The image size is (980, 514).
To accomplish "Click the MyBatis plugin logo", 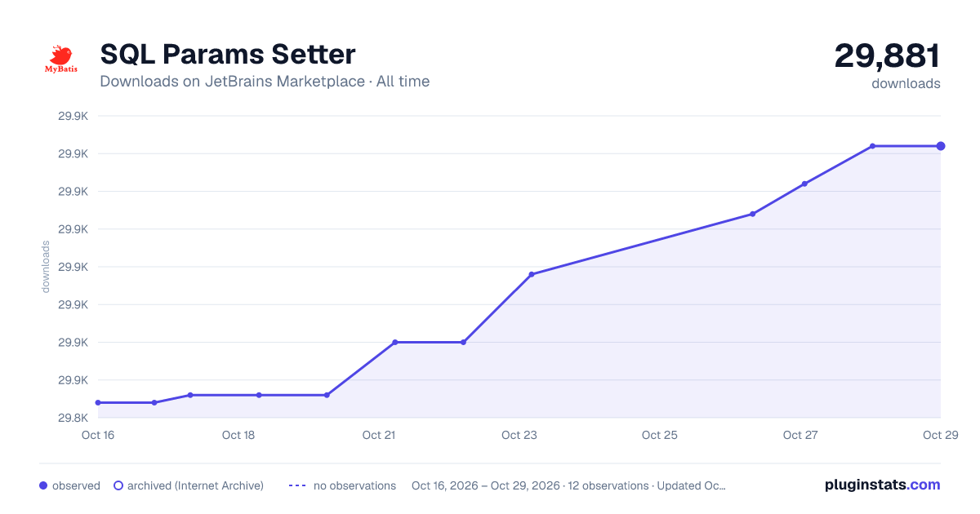I will click(x=61, y=59).
